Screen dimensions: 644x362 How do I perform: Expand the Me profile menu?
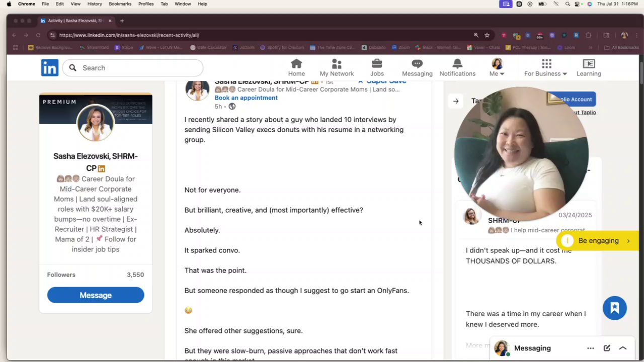[497, 68]
